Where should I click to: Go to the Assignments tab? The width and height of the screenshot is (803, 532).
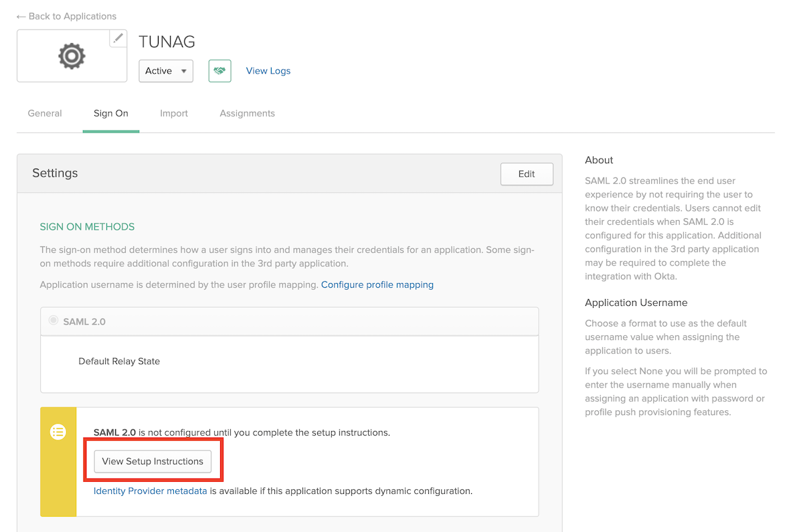tap(247, 113)
